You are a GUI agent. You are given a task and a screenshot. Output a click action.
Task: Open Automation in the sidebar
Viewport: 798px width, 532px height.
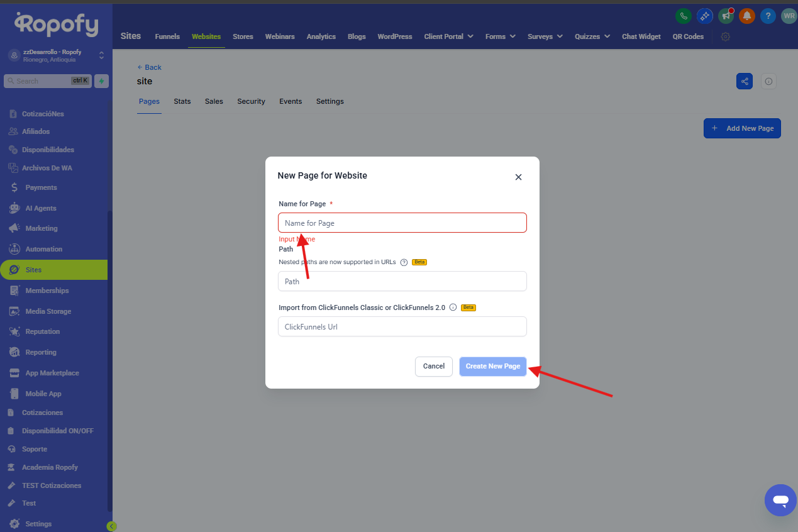(43, 249)
